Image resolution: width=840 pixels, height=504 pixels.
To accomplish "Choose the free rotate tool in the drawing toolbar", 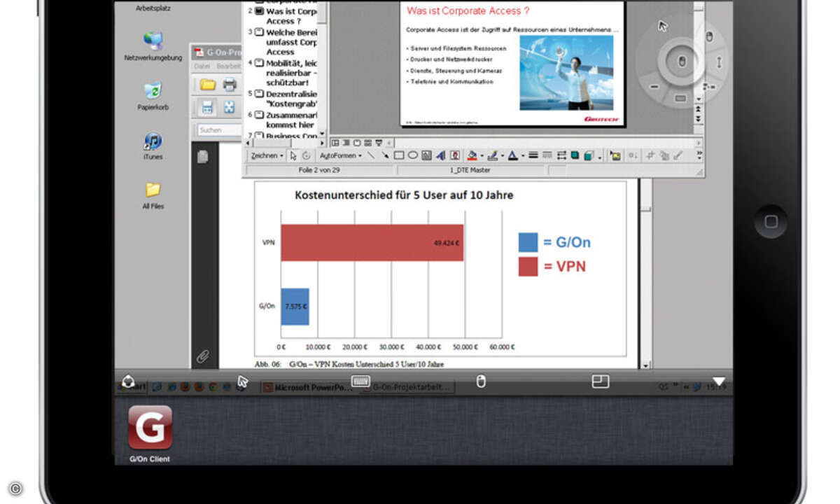I will pos(306,155).
